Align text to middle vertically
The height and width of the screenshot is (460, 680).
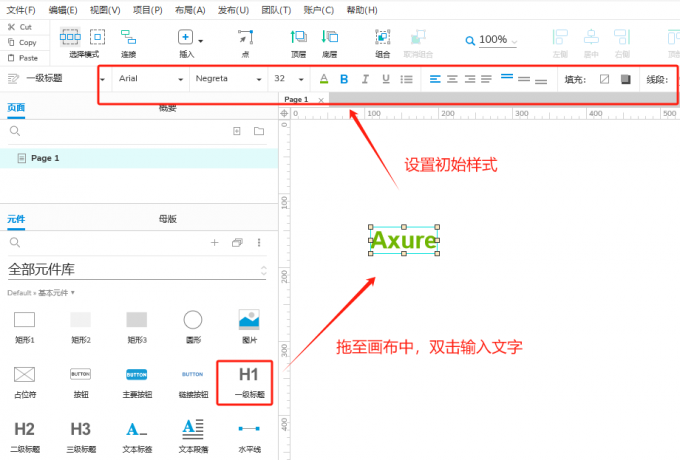coord(524,79)
